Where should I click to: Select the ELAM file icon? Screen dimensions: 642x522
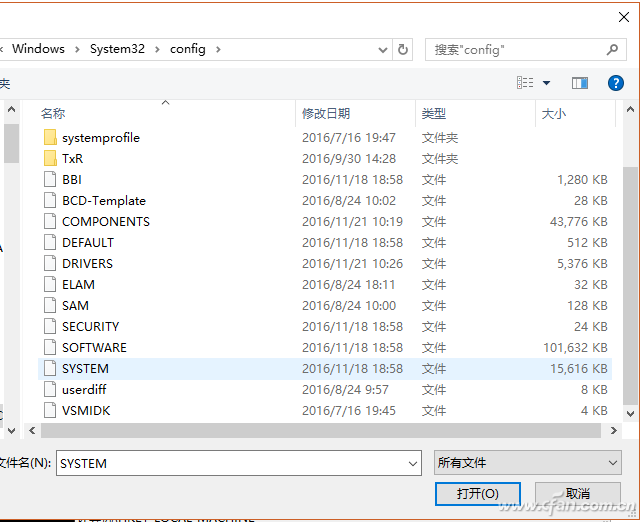pos(50,285)
